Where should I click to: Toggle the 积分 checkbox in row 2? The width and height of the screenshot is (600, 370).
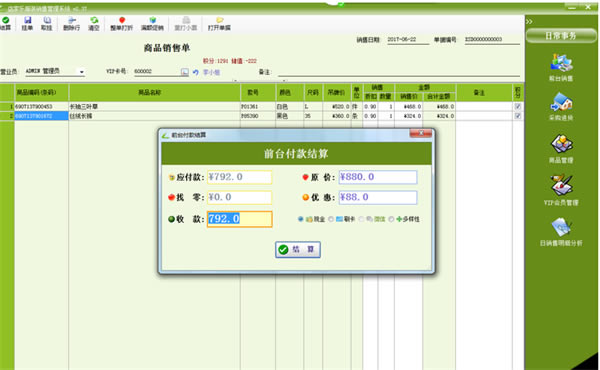518,116
